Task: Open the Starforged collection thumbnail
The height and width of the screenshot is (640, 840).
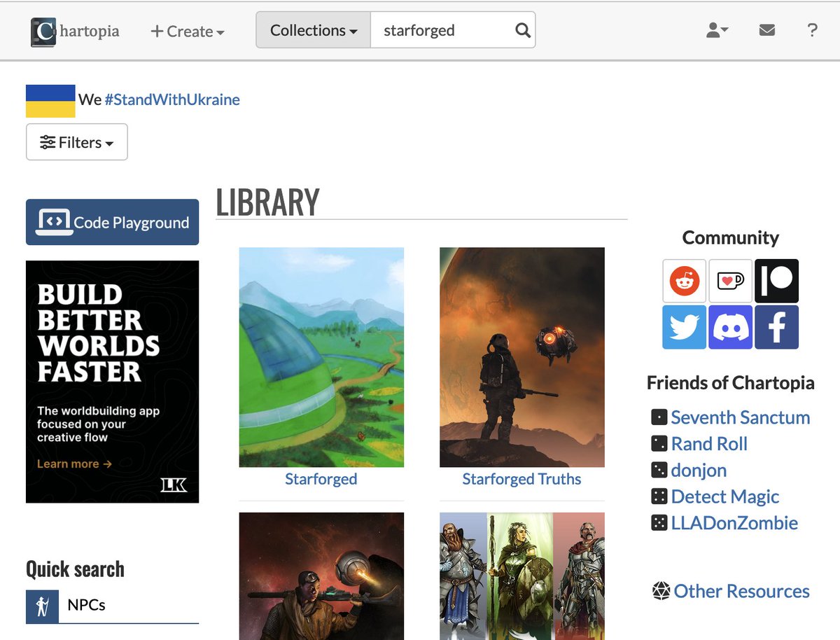Action: click(321, 357)
